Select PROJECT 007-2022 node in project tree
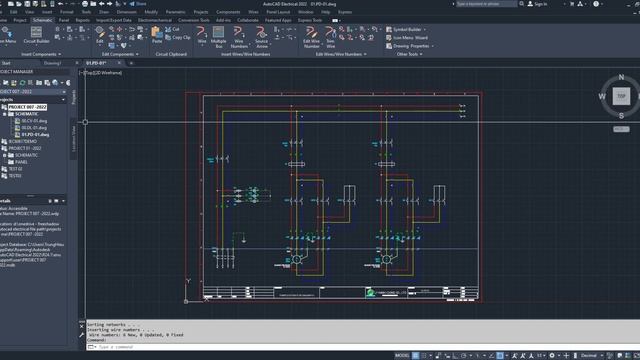Viewport: 640px width, 360px height. click(x=27, y=107)
